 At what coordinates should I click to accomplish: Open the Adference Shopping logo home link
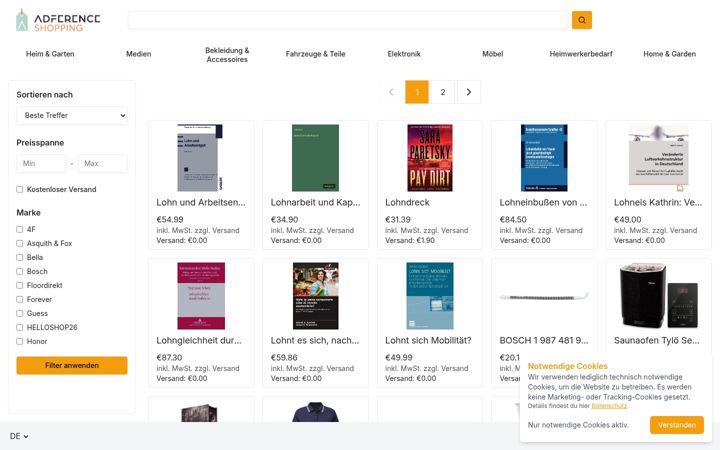(58, 21)
